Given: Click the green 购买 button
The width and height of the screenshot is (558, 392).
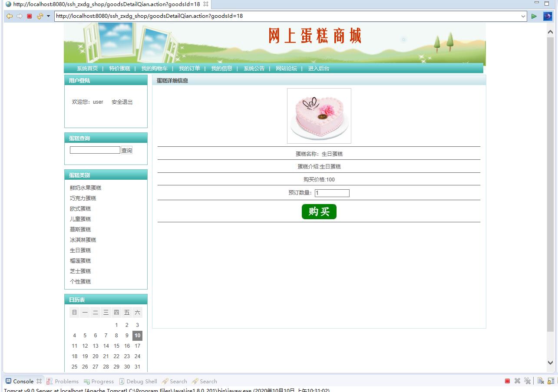Looking at the screenshot, I should [319, 212].
